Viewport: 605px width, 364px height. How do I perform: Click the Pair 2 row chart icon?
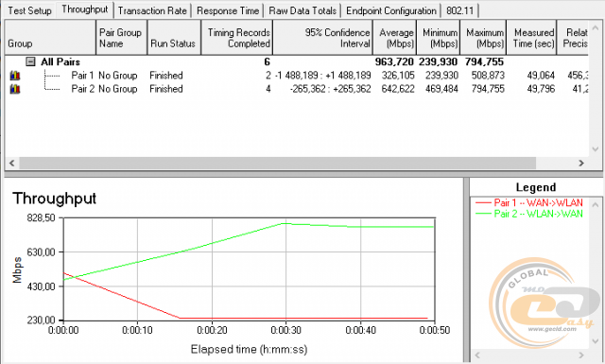point(15,89)
